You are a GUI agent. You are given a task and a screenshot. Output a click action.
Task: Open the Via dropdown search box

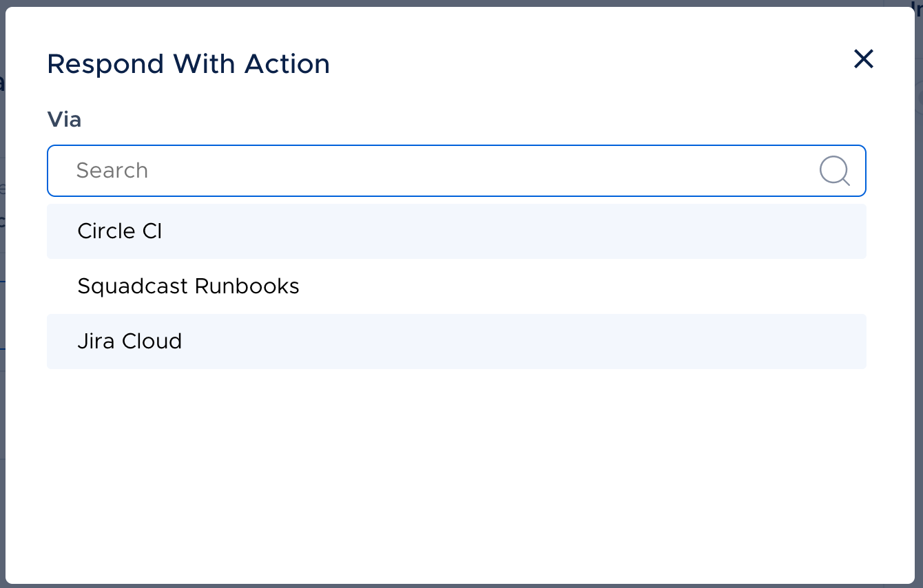456,171
